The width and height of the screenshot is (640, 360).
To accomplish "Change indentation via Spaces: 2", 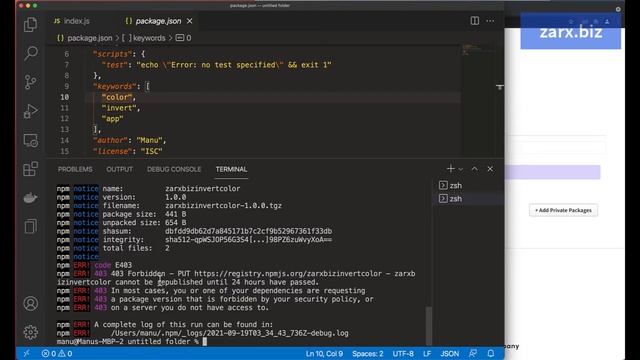I will pyautogui.click(x=368, y=354).
